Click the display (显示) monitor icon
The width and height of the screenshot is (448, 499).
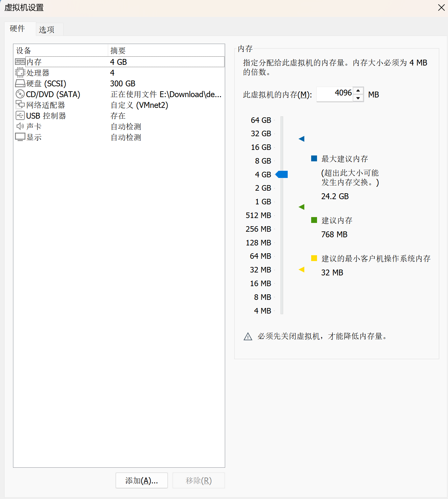coord(20,137)
